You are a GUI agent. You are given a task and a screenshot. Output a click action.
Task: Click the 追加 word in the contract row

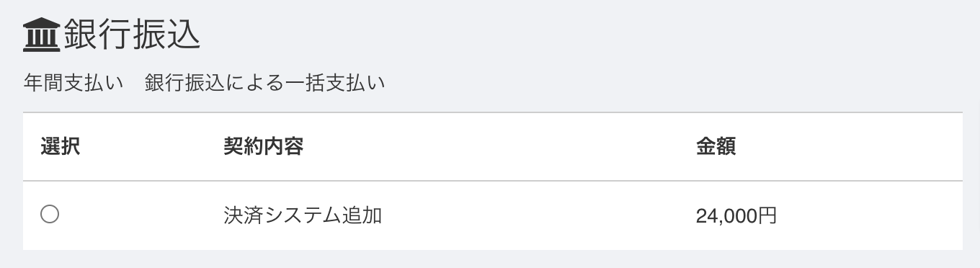pos(362,215)
